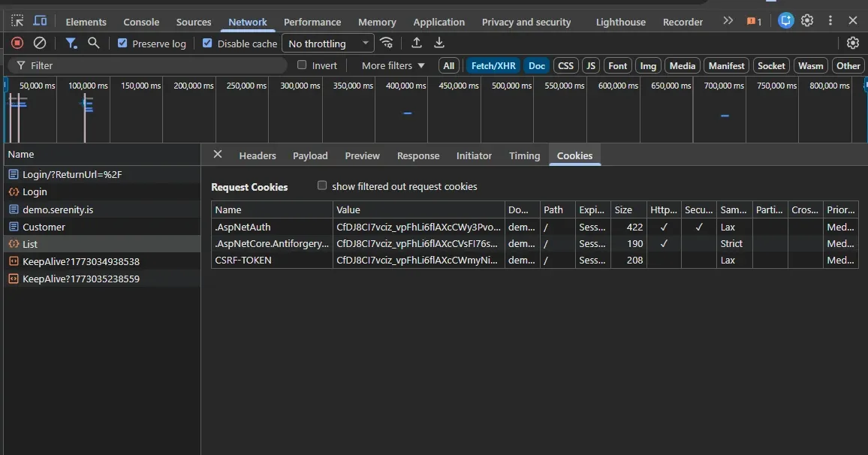Import a HAR file
This screenshot has height=455, width=868.
(417, 44)
